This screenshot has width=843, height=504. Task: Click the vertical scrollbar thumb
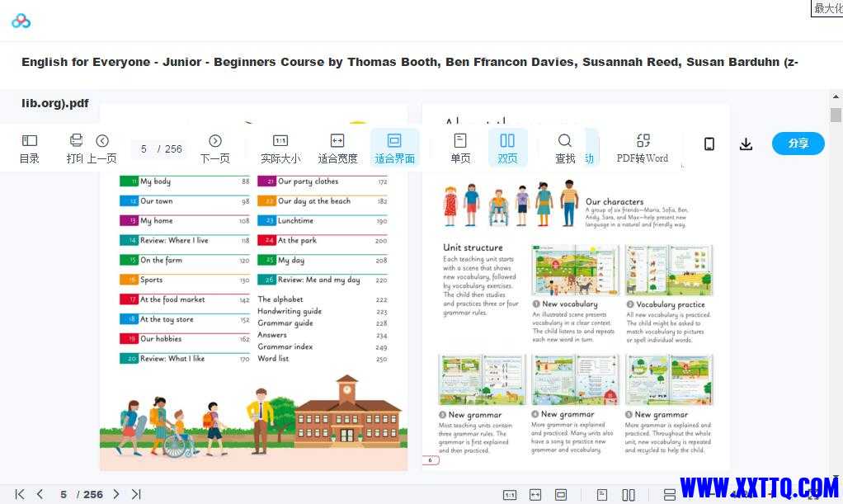pyautogui.click(x=836, y=115)
